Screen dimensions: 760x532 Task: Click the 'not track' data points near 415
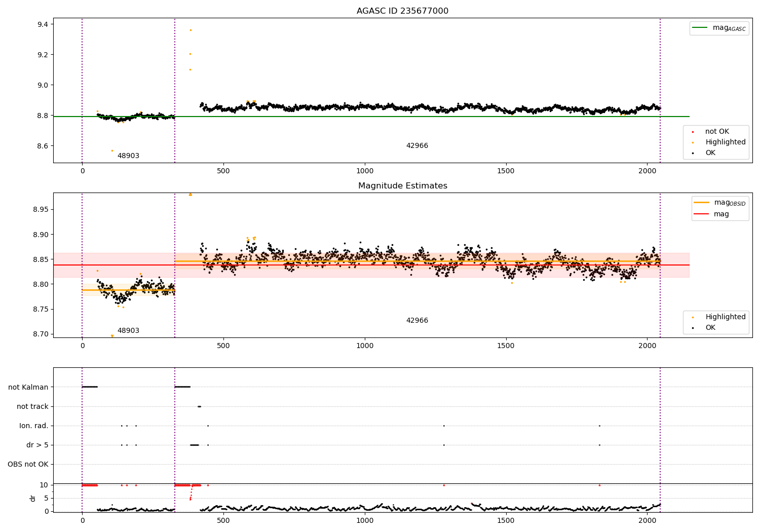[199, 406]
